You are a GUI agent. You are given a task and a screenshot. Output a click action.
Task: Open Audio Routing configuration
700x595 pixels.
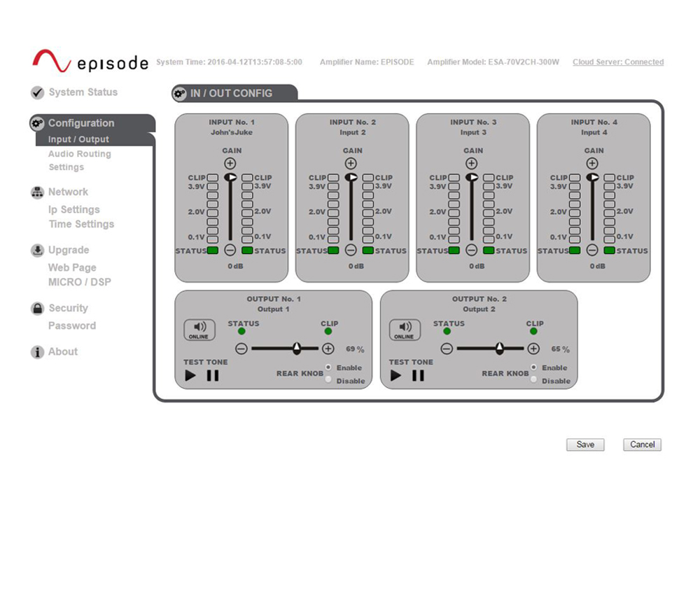coord(79,154)
